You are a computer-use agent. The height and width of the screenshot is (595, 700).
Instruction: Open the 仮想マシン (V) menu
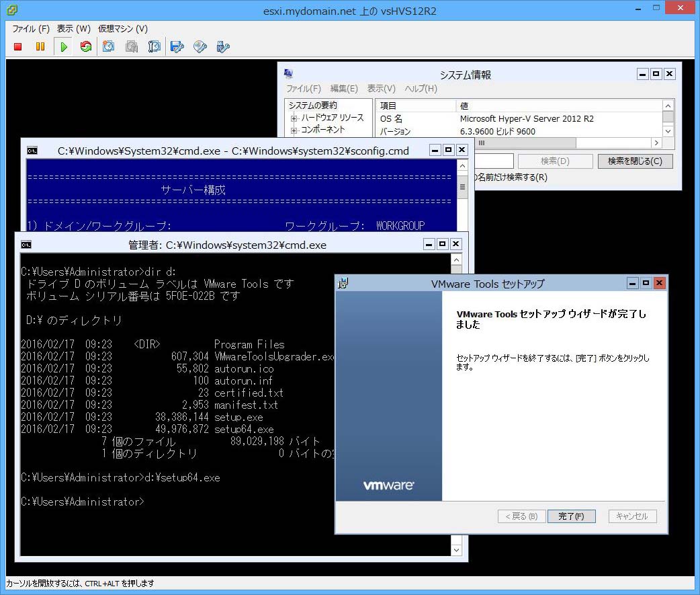point(123,29)
